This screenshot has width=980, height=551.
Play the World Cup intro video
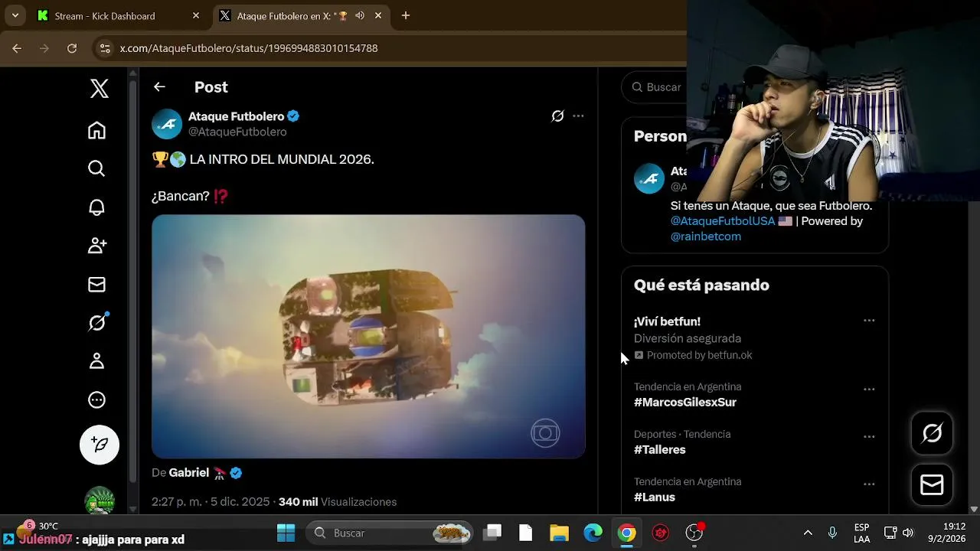[x=368, y=336]
